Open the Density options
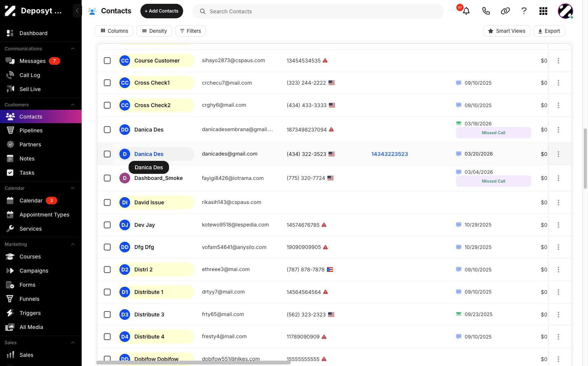 click(154, 31)
